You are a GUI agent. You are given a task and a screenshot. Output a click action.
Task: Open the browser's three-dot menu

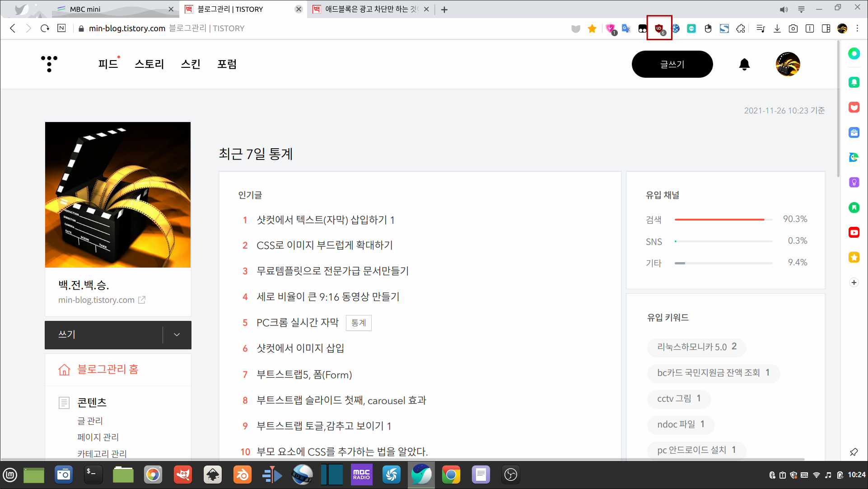pos(858,28)
